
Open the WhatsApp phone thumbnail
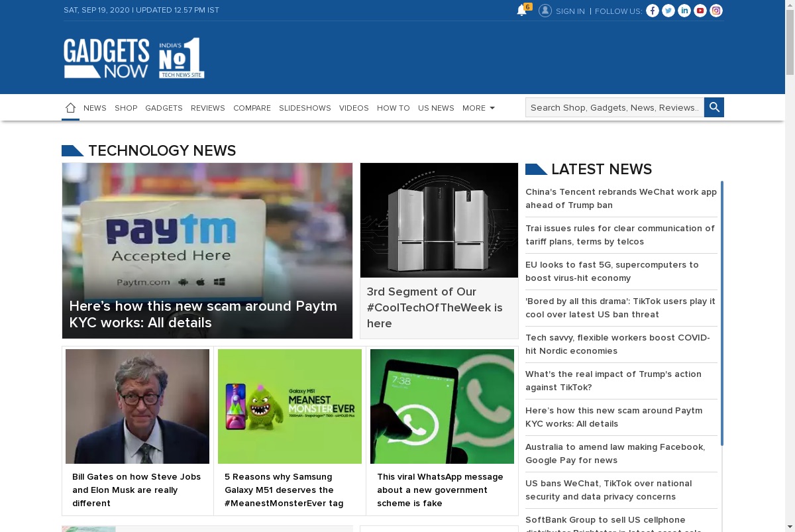pos(442,406)
